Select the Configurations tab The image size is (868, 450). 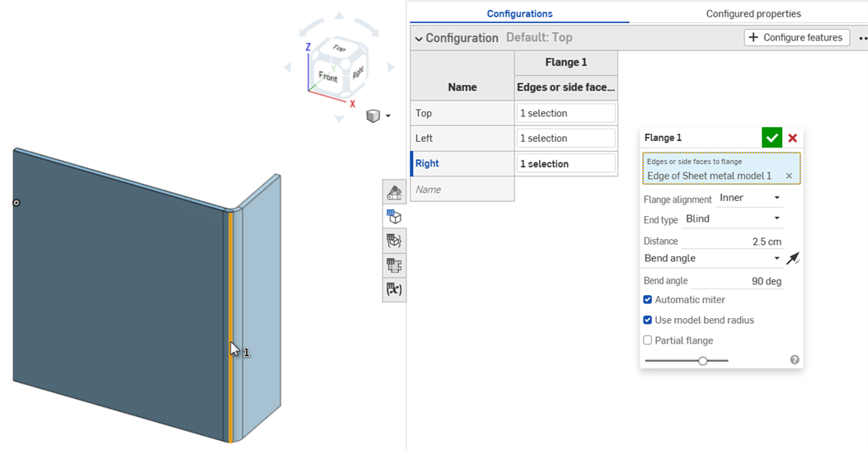click(x=519, y=13)
